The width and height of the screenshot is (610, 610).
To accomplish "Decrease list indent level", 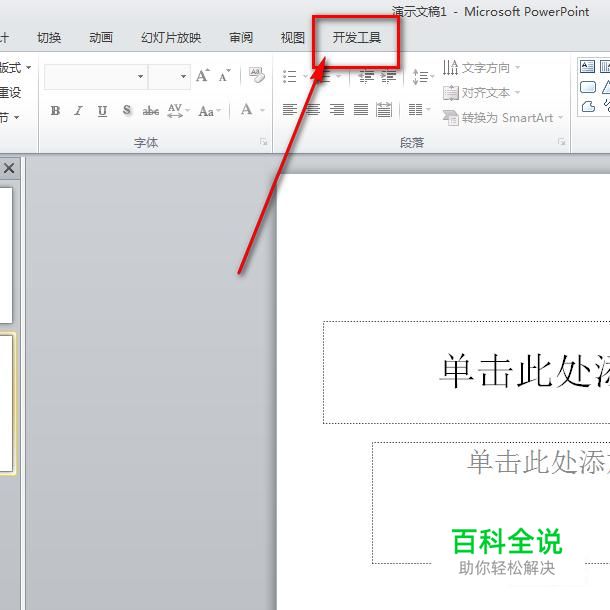I will coord(366,76).
